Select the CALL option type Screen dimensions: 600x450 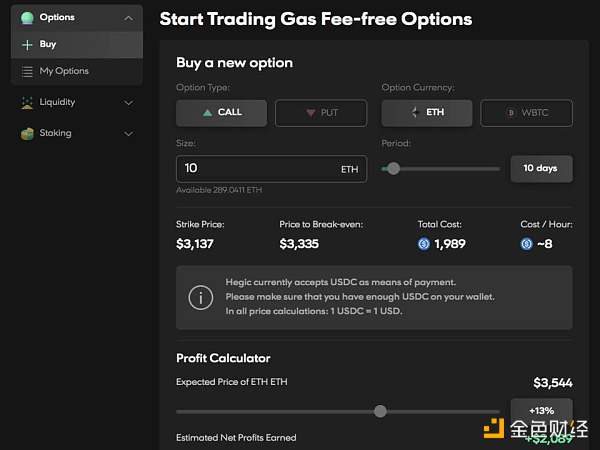(x=221, y=113)
